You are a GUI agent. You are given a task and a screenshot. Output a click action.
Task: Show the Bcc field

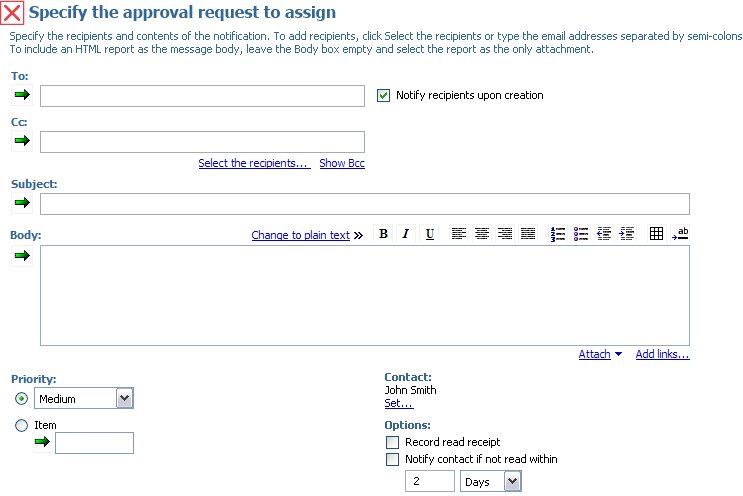click(342, 163)
